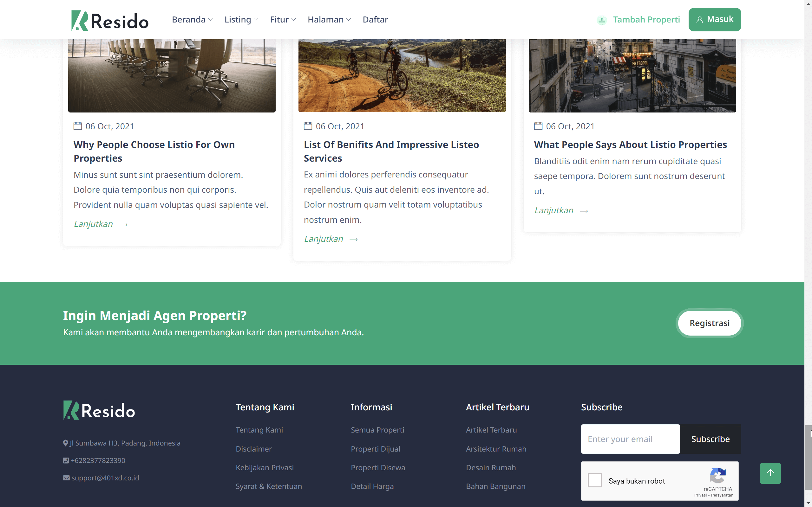Expand the Listing dropdown menu

tap(241, 19)
